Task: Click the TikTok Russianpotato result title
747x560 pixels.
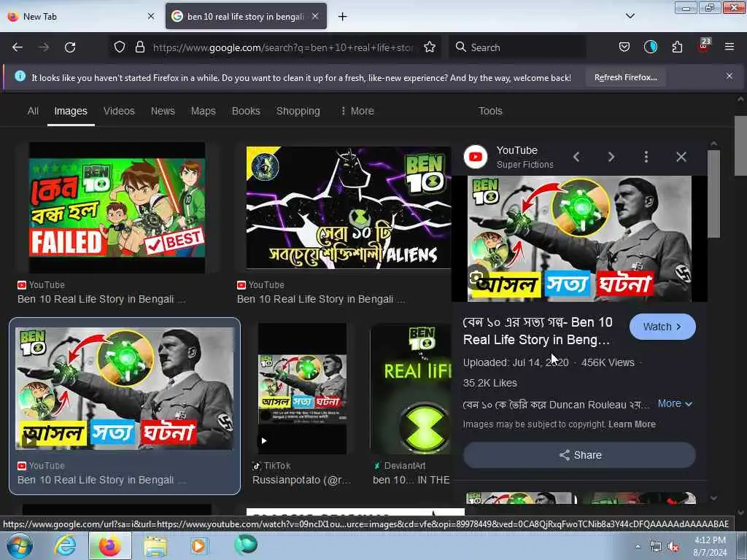Action: pyautogui.click(x=301, y=480)
